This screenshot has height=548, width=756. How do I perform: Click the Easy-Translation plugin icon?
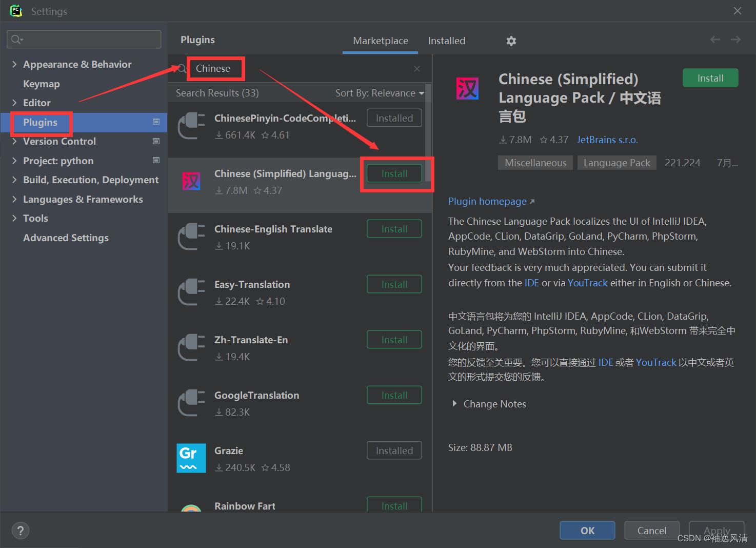pos(191,292)
